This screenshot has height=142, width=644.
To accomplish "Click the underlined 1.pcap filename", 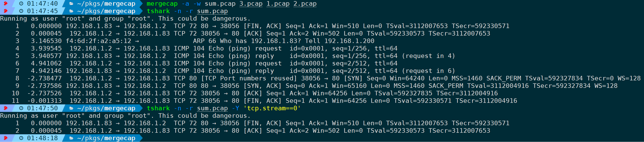I will click(x=278, y=4).
